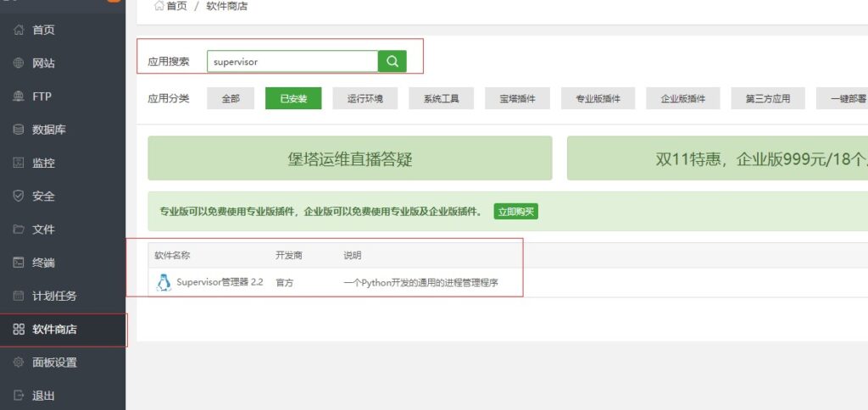Click the grid icon beside 软件商店
The width and height of the screenshot is (868, 410).
(x=19, y=330)
